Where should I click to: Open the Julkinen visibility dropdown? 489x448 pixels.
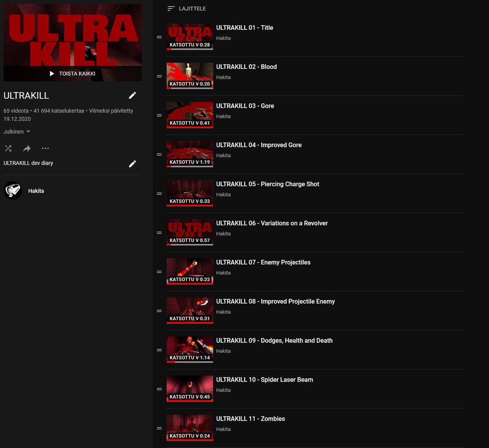(17, 132)
